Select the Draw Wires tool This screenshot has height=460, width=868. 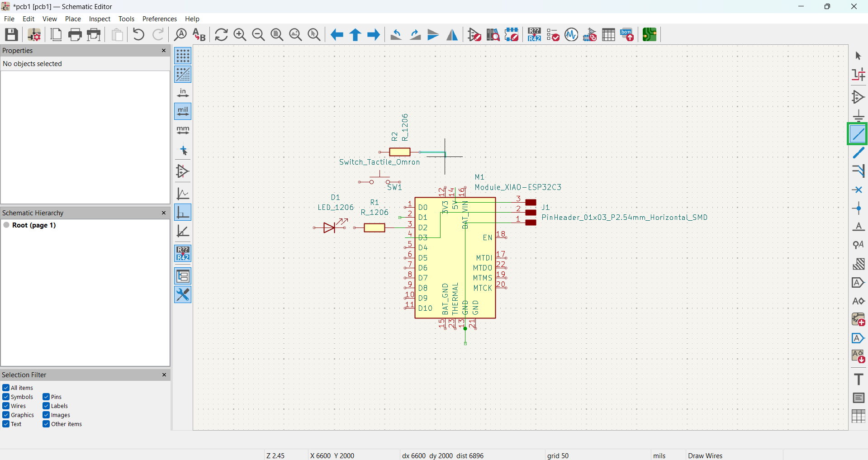(858, 134)
